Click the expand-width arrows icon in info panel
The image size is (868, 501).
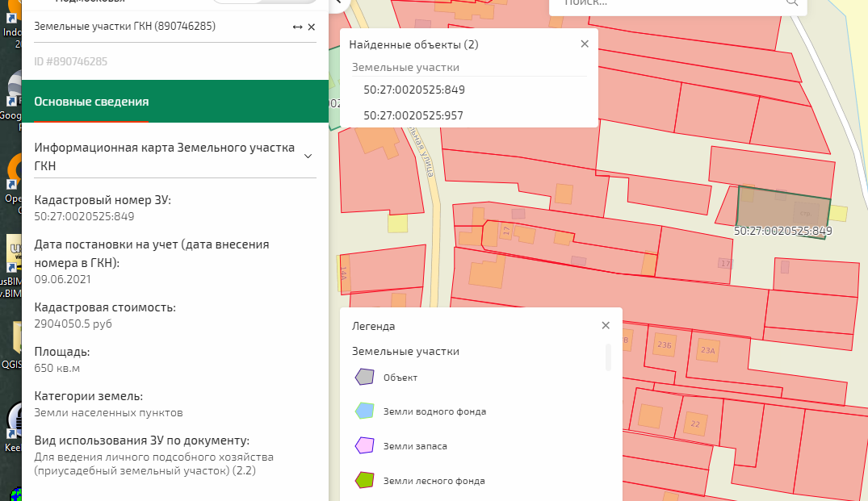click(297, 27)
